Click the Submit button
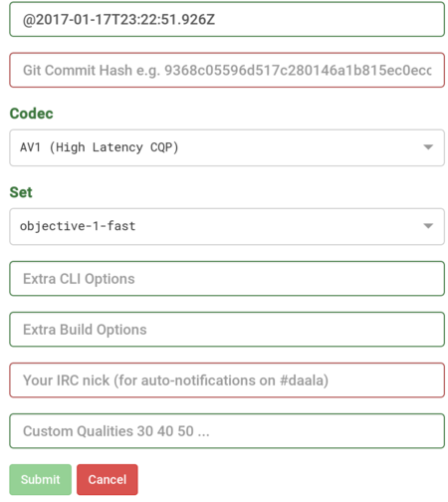 pyautogui.click(x=41, y=479)
